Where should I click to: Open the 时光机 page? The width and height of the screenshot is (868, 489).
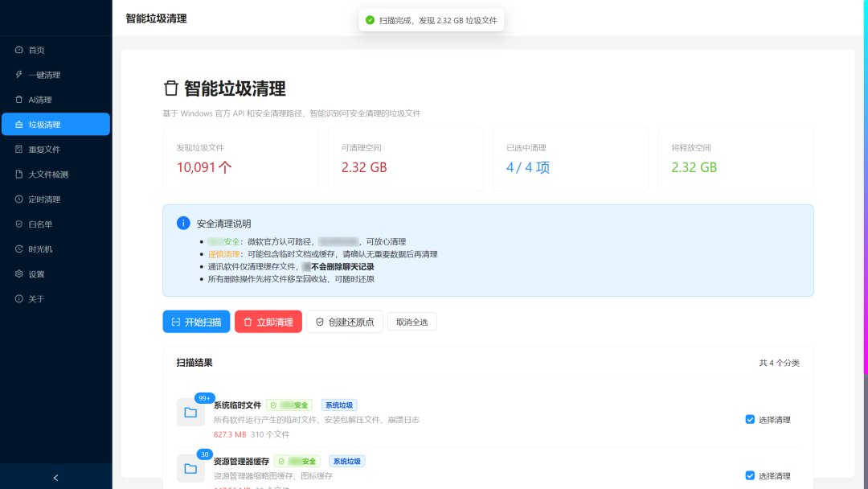pyautogui.click(x=56, y=249)
